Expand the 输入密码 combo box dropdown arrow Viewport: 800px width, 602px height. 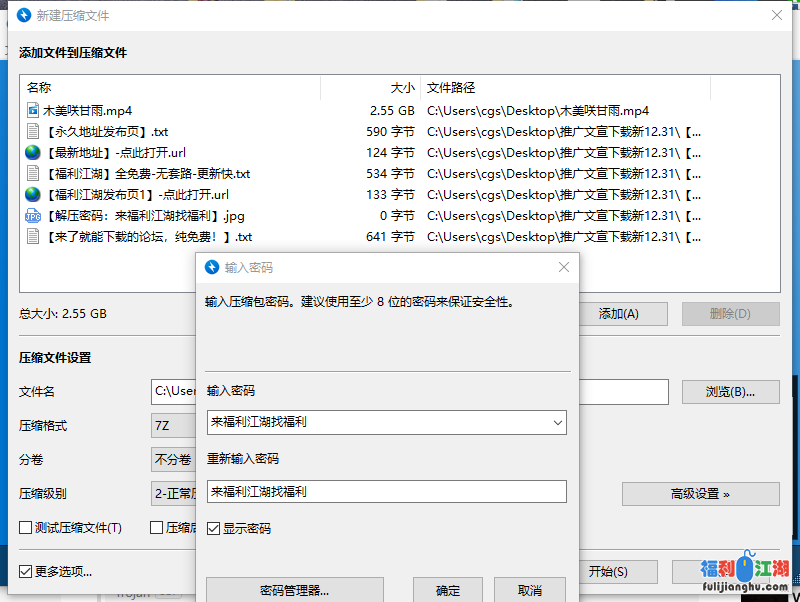pyautogui.click(x=556, y=423)
